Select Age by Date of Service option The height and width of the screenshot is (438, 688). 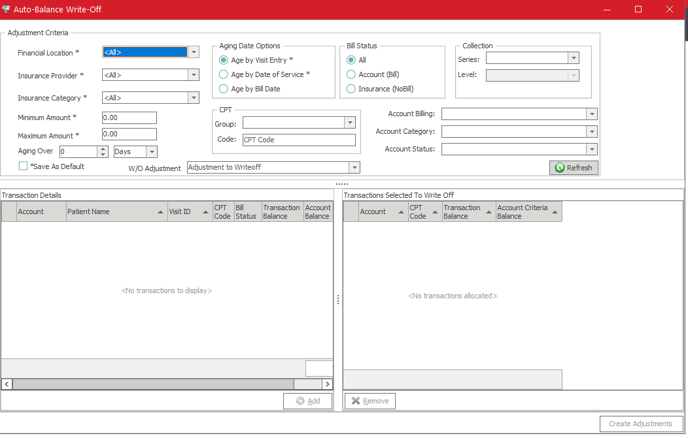[224, 75]
